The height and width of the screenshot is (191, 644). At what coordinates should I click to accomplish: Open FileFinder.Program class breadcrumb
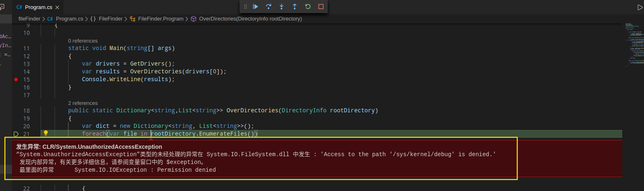160,19
